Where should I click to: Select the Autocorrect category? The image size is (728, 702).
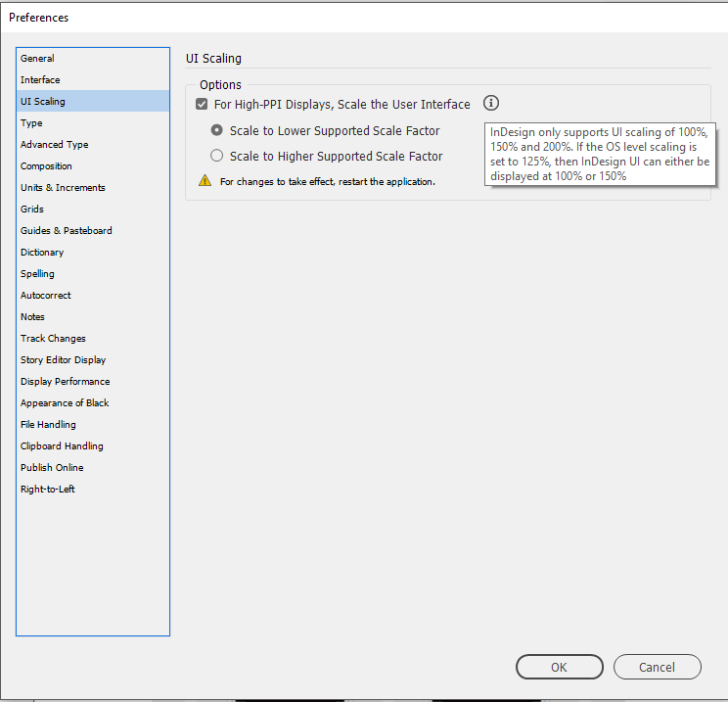click(93, 295)
